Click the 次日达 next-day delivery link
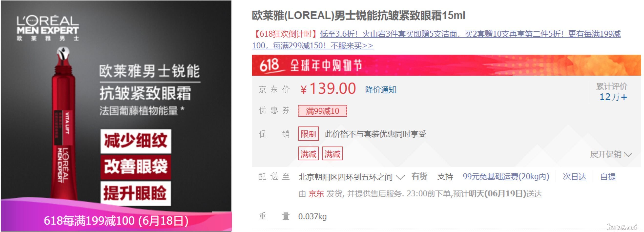 click(x=574, y=177)
